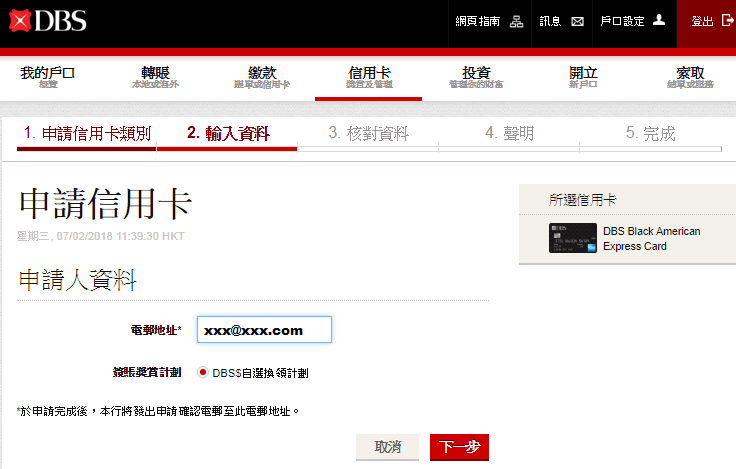Open the messages envelope icon
736x469 pixels.
click(577, 21)
